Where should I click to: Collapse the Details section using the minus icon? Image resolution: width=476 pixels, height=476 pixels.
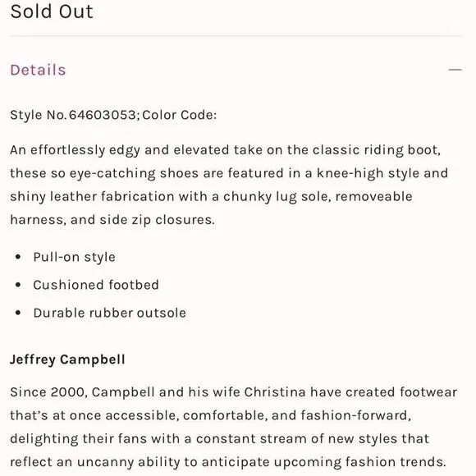click(x=455, y=70)
